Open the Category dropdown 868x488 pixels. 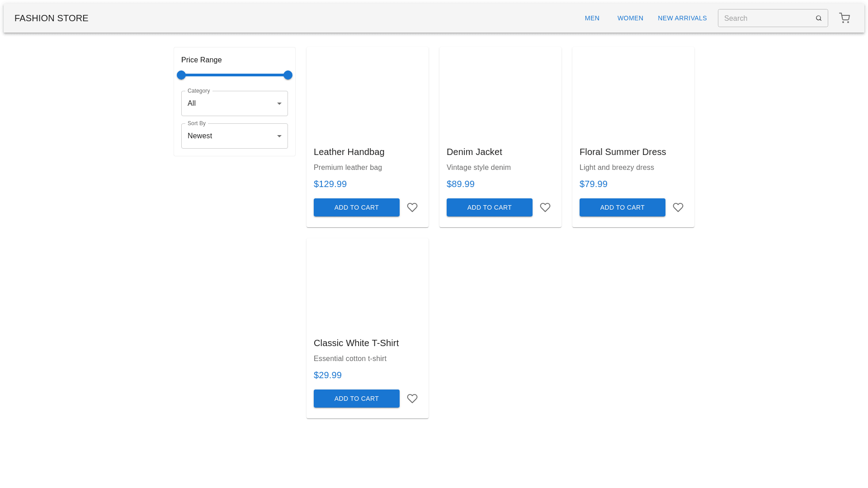tap(234, 103)
